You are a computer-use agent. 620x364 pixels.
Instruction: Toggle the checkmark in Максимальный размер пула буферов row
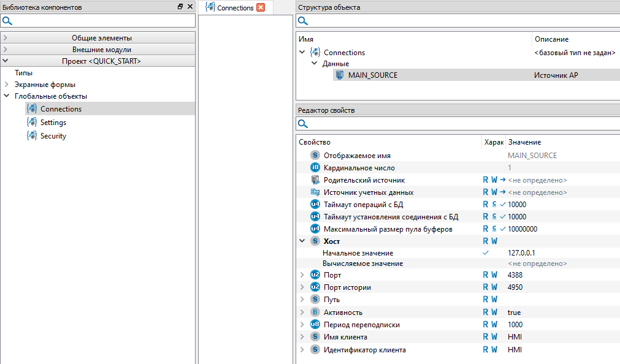pyautogui.click(x=503, y=229)
